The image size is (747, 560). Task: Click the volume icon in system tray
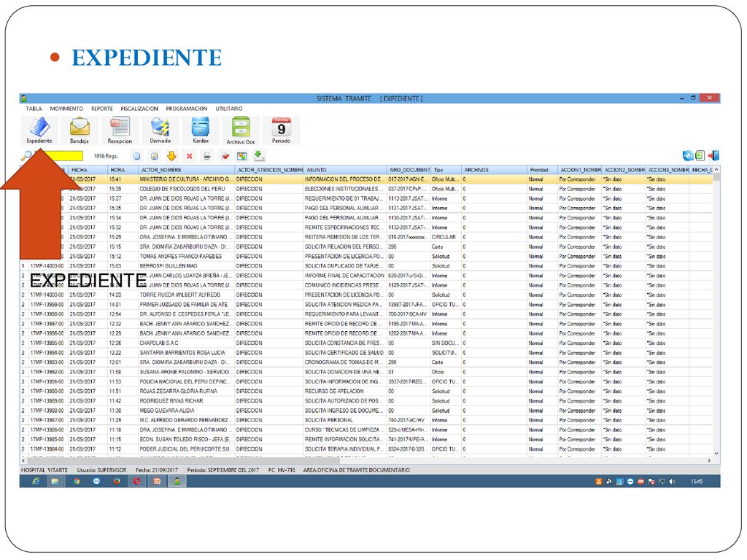point(672,481)
